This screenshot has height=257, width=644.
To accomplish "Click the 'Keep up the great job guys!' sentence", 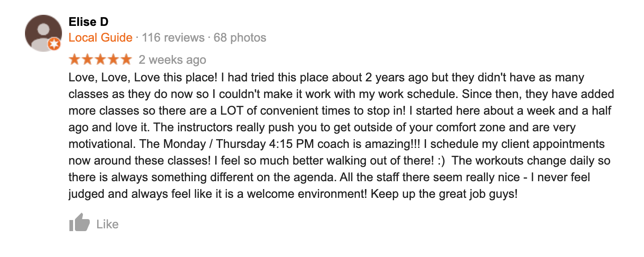I will pos(444,194).
